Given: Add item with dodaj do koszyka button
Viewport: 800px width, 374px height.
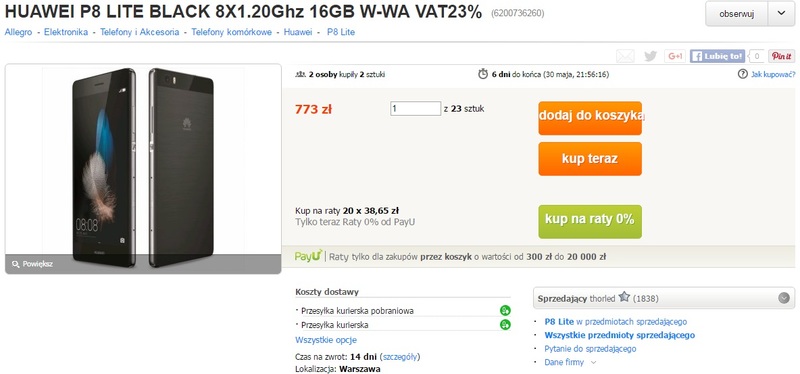Looking at the screenshot, I should click(x=590, y=118).
